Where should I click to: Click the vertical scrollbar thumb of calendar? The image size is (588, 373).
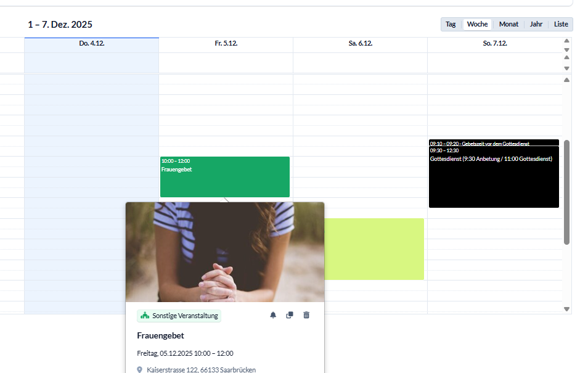click(566, 191)
